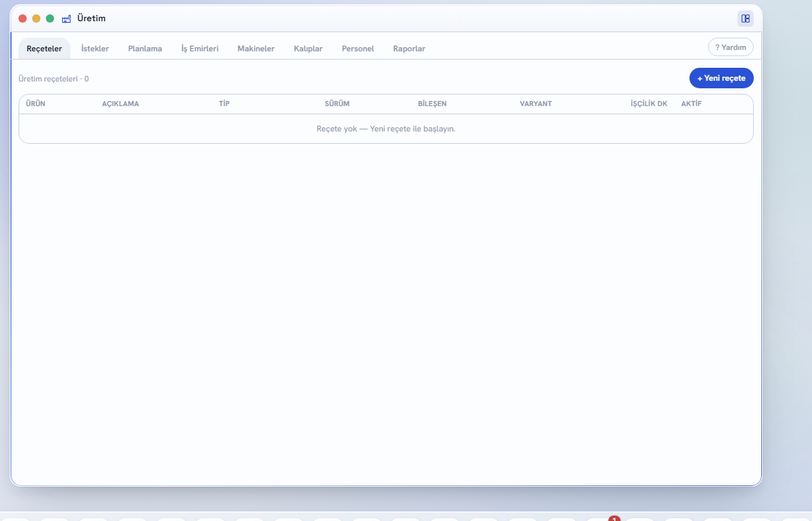Click the BİLEŞEN column header
Viewport: 812px width, 521px height.
pyautogui.click(x=433, y=103)
